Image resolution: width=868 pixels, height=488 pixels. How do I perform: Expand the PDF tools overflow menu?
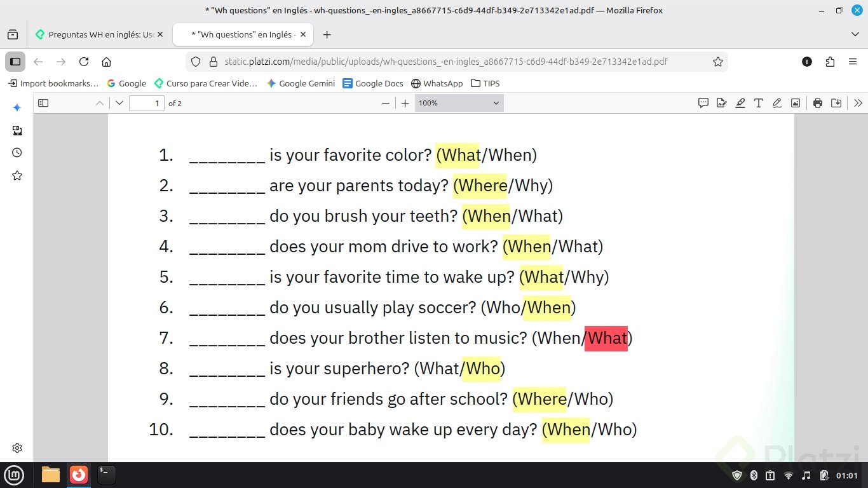tap(858, 103)
